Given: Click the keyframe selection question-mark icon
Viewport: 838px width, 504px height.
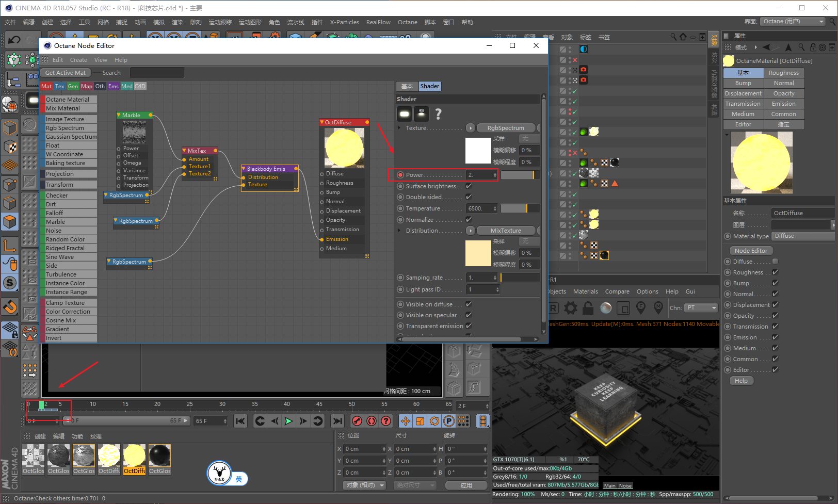Looking at the screenshot, I should [x=385, y=421].
